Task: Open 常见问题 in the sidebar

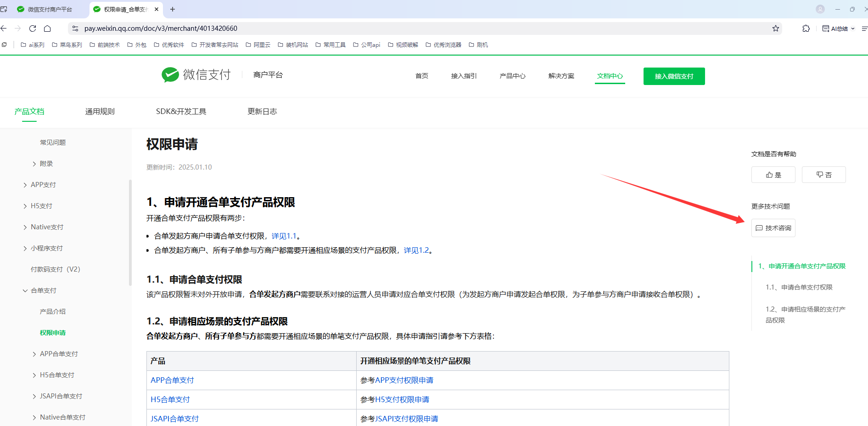Action: click(53, 142)
